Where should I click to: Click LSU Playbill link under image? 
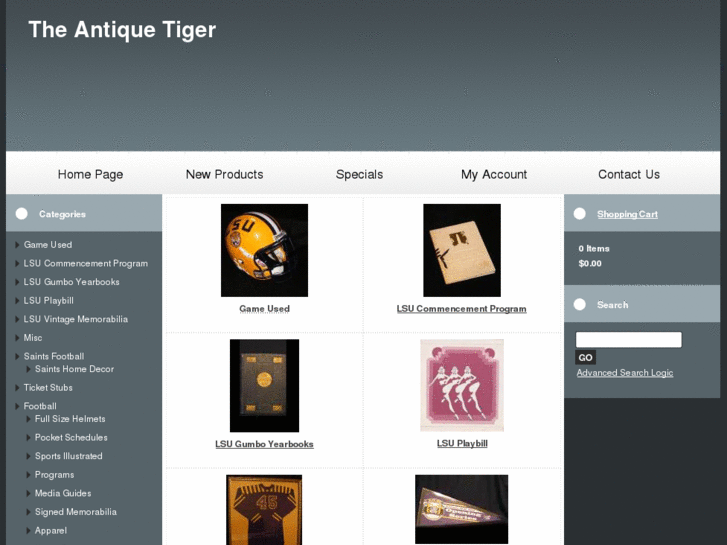coord(462,443)
